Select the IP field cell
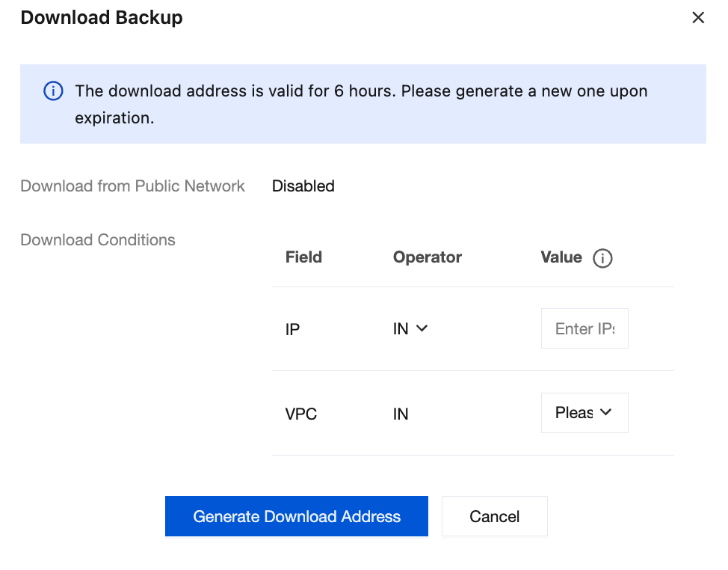The height and width of the screenshot is (570, 728). point(293,329)
